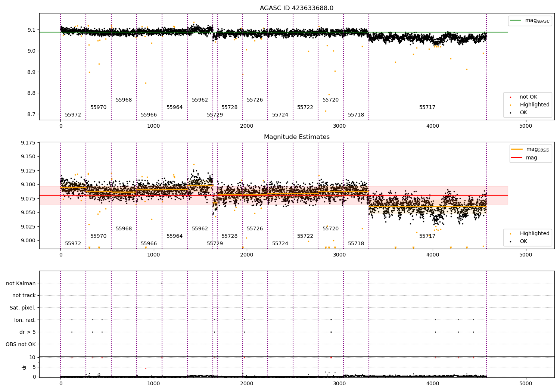Viewport: 560px width, 392px height.
Task: Click the 'Ion. rad.' axis label
Action: coord(25,320)
